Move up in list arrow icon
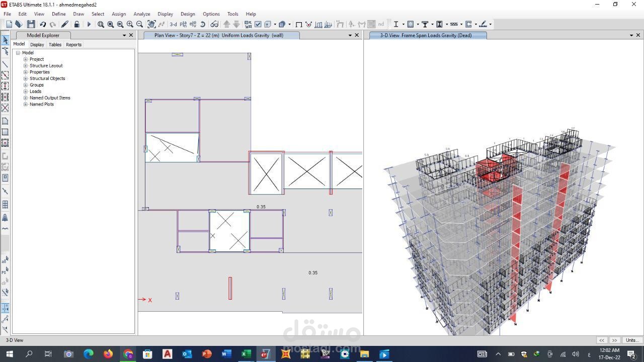Image resolution: width=644 pixels, height=362 pixels. tap(227, 24)
